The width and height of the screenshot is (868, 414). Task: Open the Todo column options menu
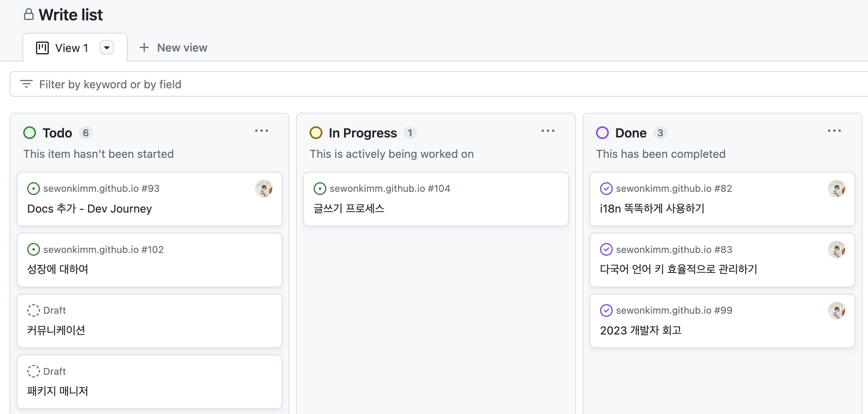coord(262,131)
